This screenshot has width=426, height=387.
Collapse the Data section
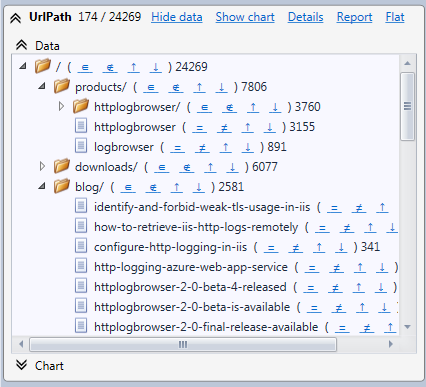click(21, 45)
